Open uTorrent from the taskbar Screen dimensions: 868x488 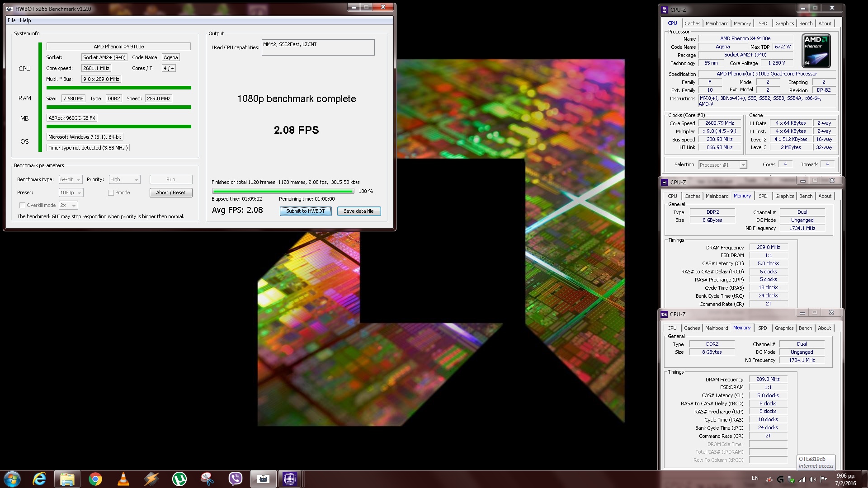[179, 479]
